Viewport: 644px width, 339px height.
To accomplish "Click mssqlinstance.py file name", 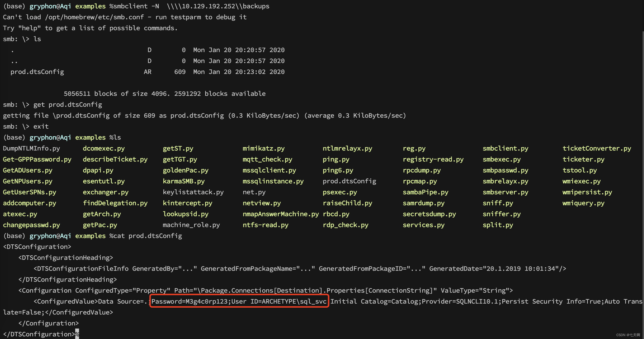I will 273,181.
